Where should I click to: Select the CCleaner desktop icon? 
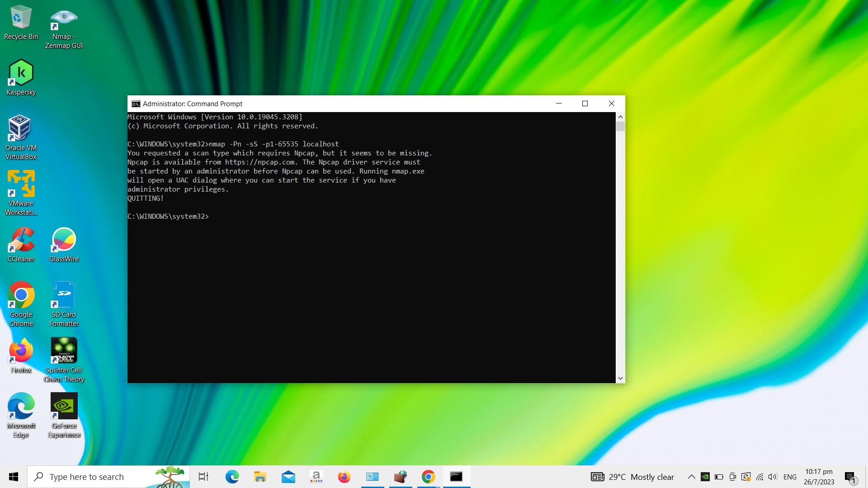point(21,244)
